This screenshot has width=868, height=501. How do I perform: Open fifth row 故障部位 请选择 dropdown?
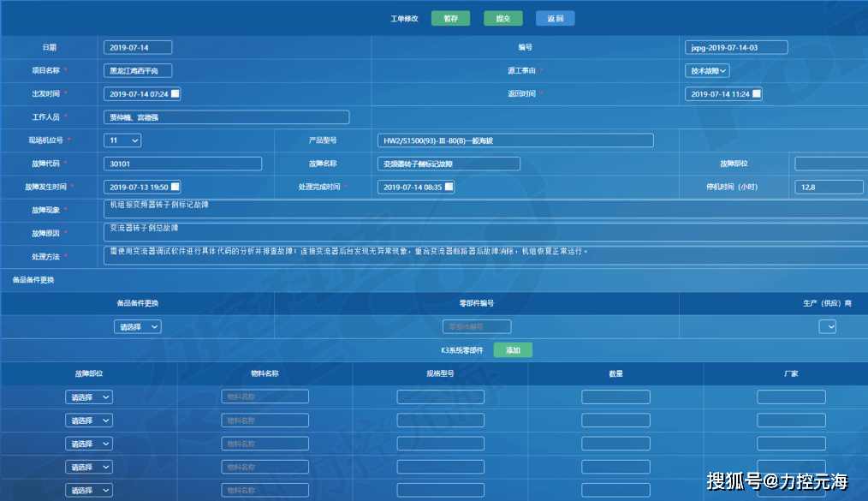89,490
